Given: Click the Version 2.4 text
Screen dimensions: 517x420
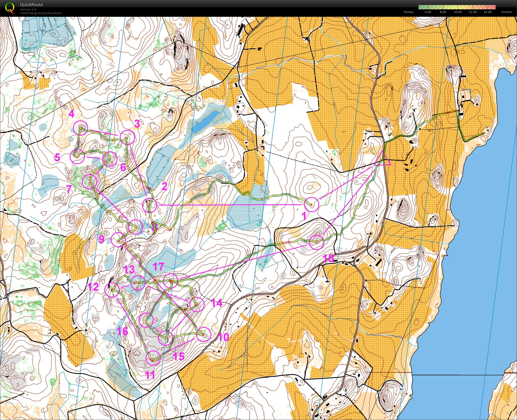Looking at the screenshot, I should (x=28, y=9).
